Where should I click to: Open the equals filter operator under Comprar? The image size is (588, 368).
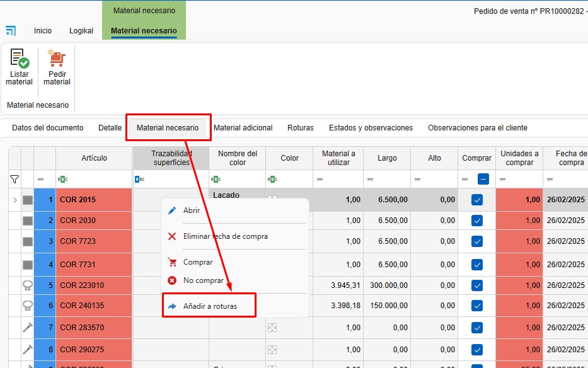[465, 180]
